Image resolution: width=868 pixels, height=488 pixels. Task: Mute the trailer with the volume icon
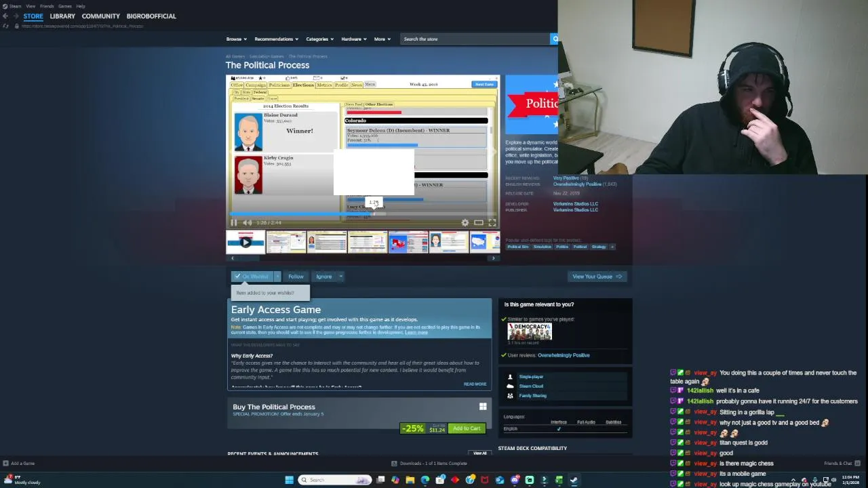click(x=248, y=222)
